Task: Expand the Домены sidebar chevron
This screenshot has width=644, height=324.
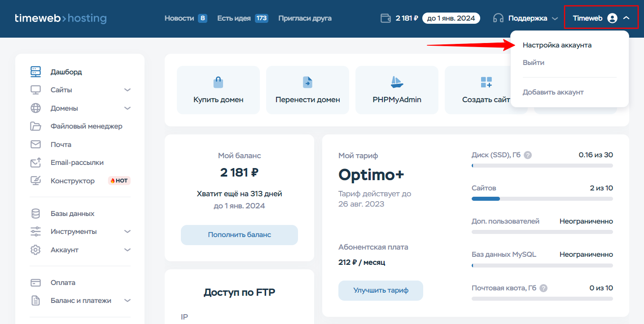Action: 127,108
